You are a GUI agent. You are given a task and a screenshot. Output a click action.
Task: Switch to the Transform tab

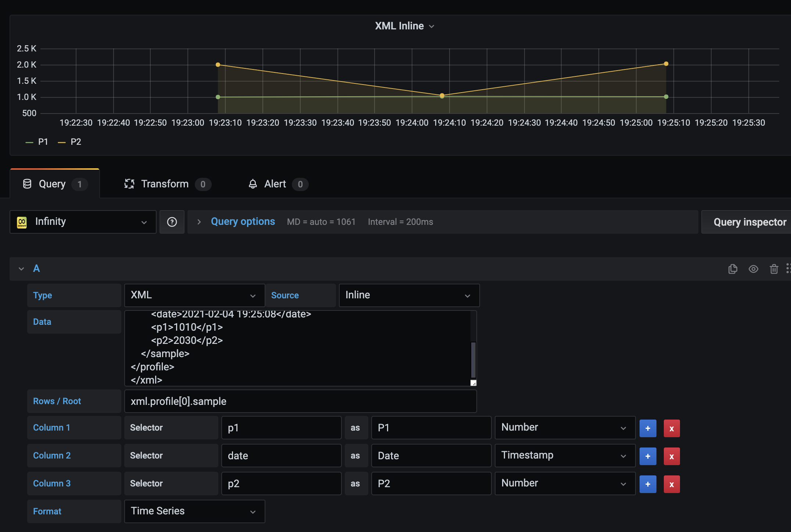click(x=164, y=184)
